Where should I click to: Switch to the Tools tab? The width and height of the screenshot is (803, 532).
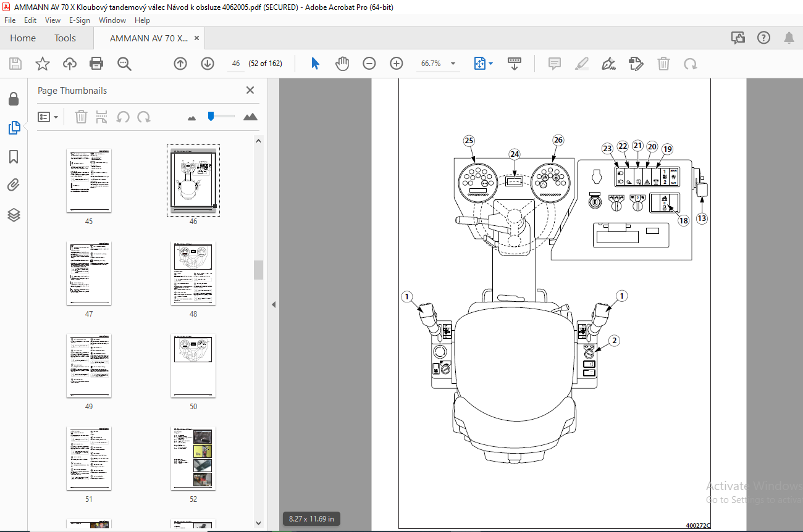pyautogui.click(x=65, y=38)
